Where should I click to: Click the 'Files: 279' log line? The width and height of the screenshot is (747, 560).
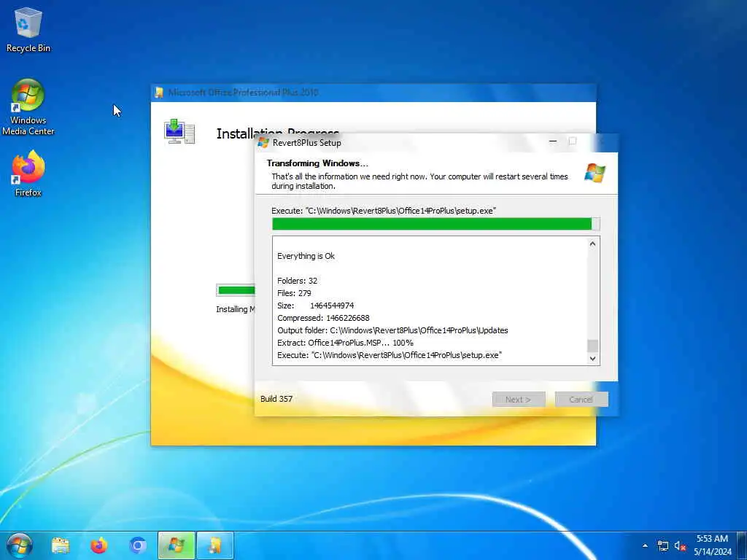click(x=294, y=293)
